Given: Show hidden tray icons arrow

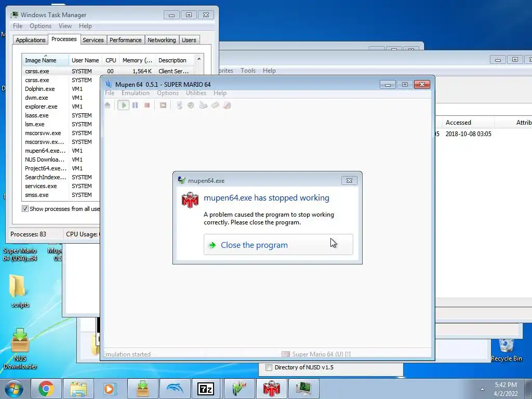Looking at the screenshot, I should pyautogui.click(x=482, y=389).
